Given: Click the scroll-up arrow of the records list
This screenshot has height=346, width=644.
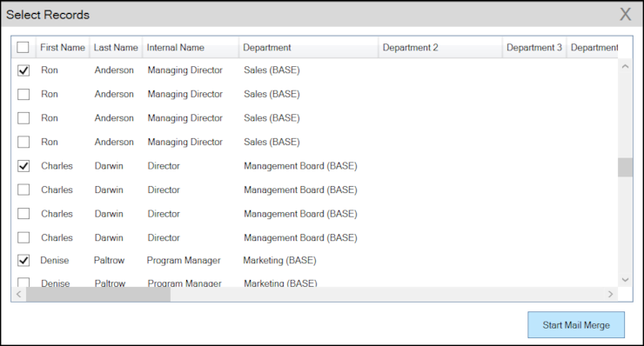Looking at the screenshot, I should 625,66.
